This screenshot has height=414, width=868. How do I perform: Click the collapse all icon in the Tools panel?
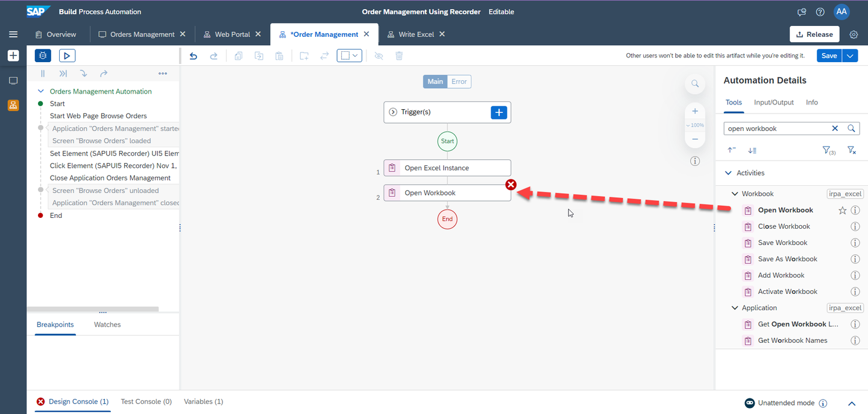pos(731,150)
